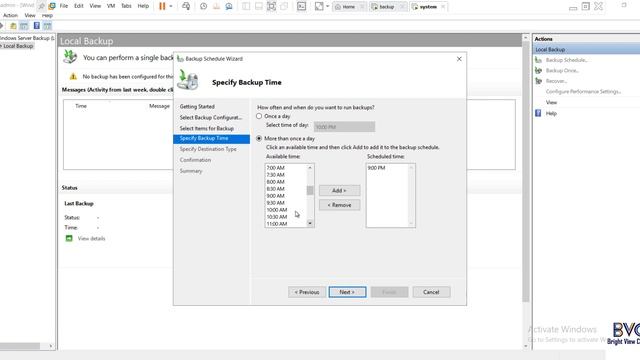Select 9:30 AM in available times
The height and width of the screenshot is (360, 640).
[x=276, y=202]
